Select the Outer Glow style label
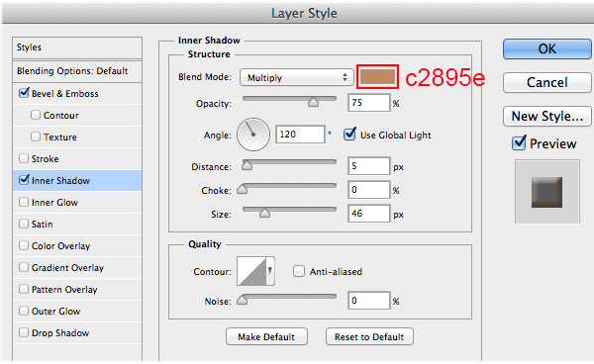Image resolution: width=594 pixels, height=364 pixels. pyautogui.click(x=56, y=312)
